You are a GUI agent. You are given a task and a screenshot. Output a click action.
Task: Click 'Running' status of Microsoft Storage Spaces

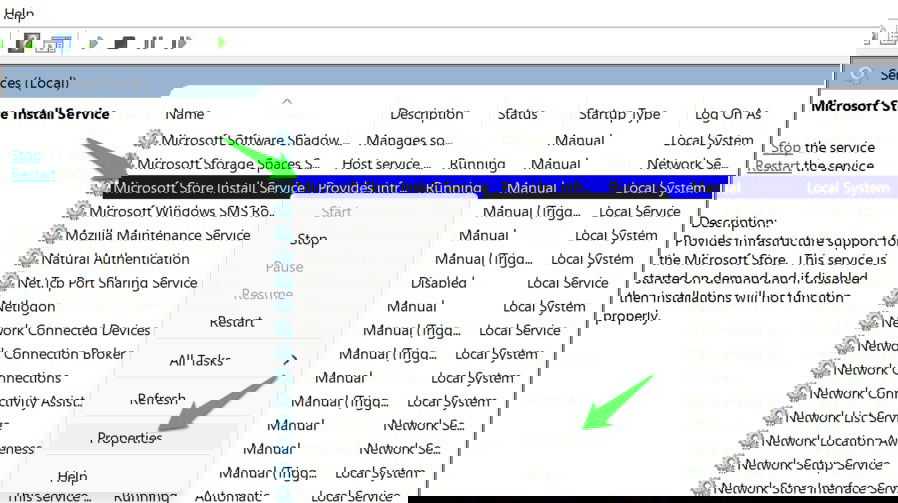tap(477, 164)
